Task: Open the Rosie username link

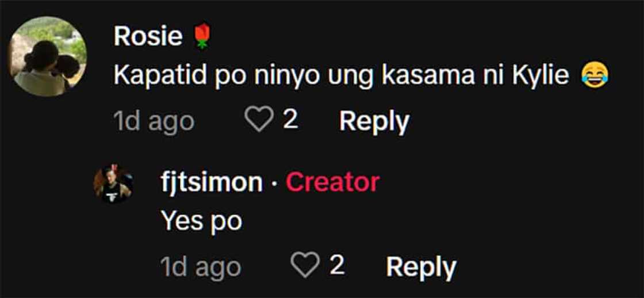Action: point(148,36)
